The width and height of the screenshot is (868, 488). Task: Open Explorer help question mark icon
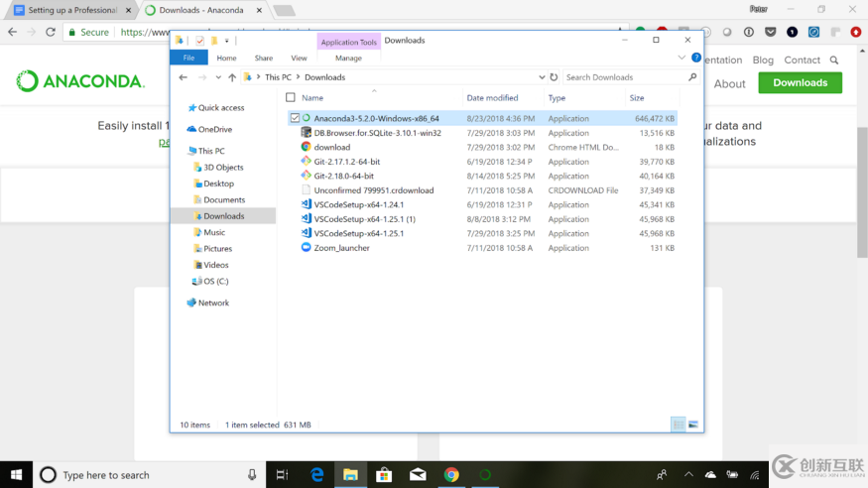pyautogui.click(x=696, y=58)
